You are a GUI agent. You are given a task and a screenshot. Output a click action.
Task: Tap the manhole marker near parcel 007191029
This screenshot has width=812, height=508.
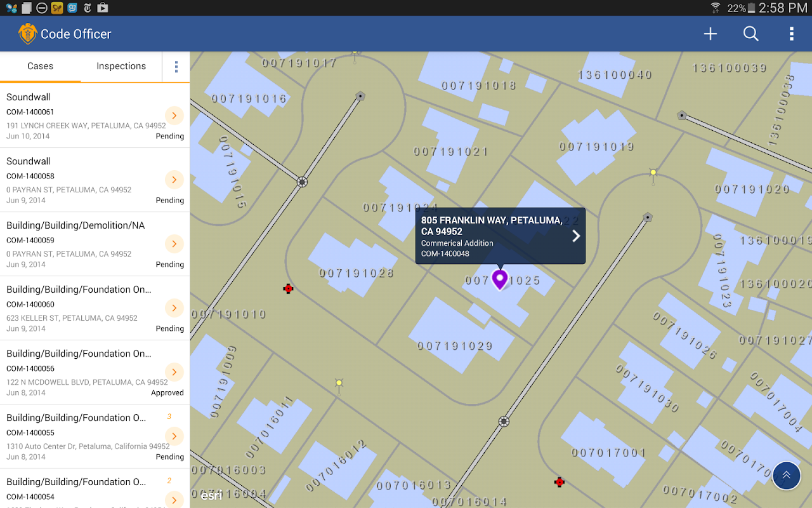[x=504, y=421]
